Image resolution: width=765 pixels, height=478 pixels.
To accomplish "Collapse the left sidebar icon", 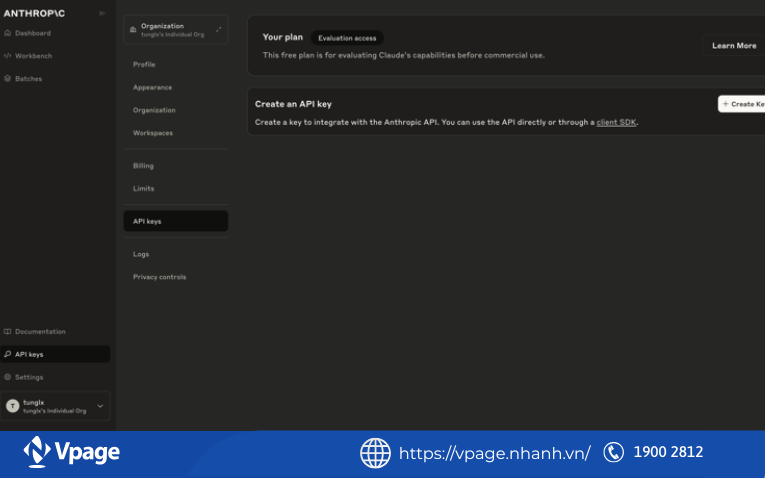I will click(102, 13).
